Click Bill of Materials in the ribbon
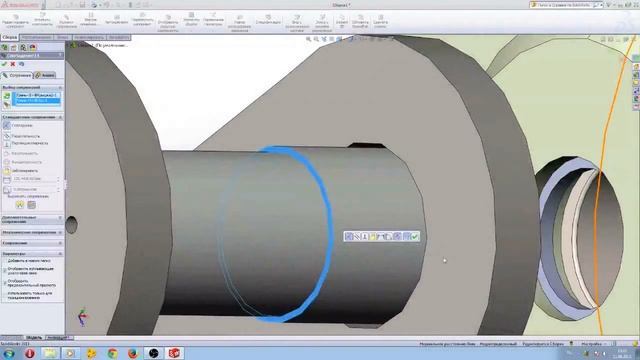 (268, 20)
